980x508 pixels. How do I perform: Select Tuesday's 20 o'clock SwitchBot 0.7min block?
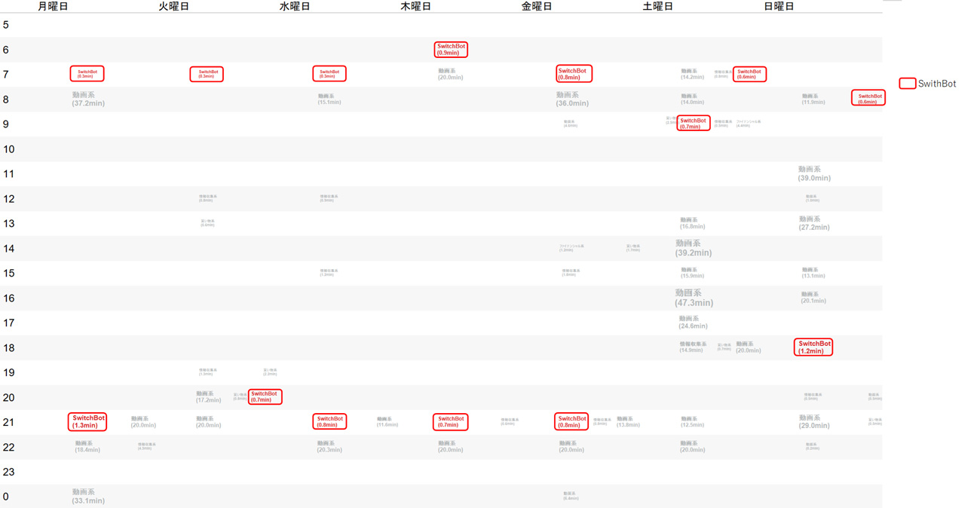click(265, 397)
